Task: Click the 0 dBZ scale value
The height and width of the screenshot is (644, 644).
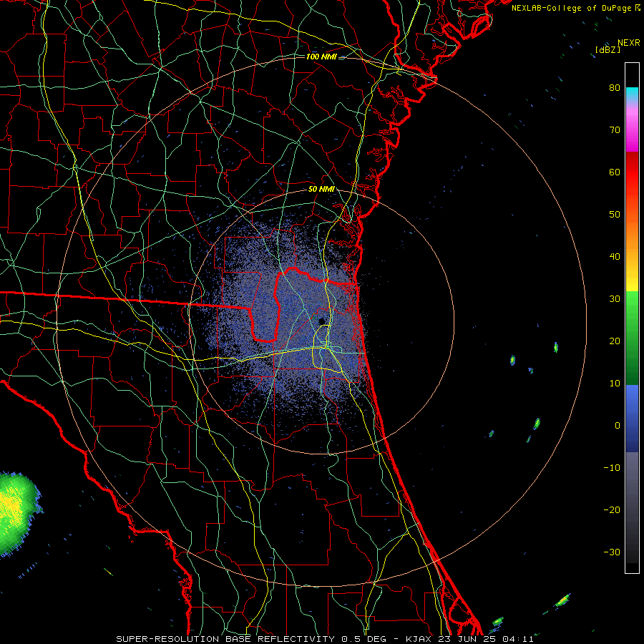Action: (x=618, y=426)
